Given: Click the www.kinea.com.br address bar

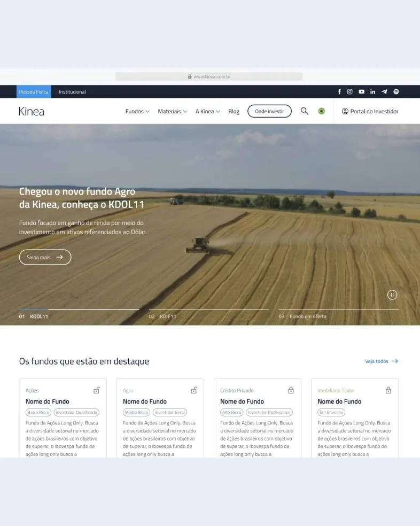Looking at the screenshot, I should tap(208, 76).
